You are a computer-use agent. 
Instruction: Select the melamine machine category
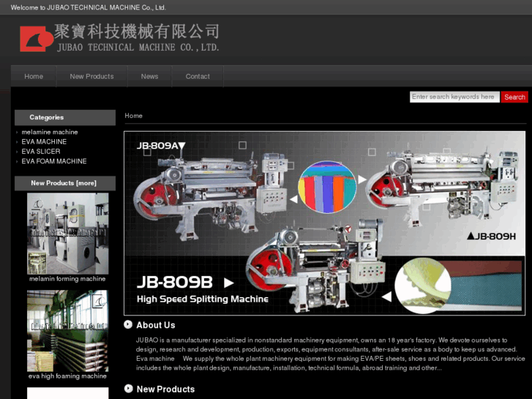(x=50, y=132)
